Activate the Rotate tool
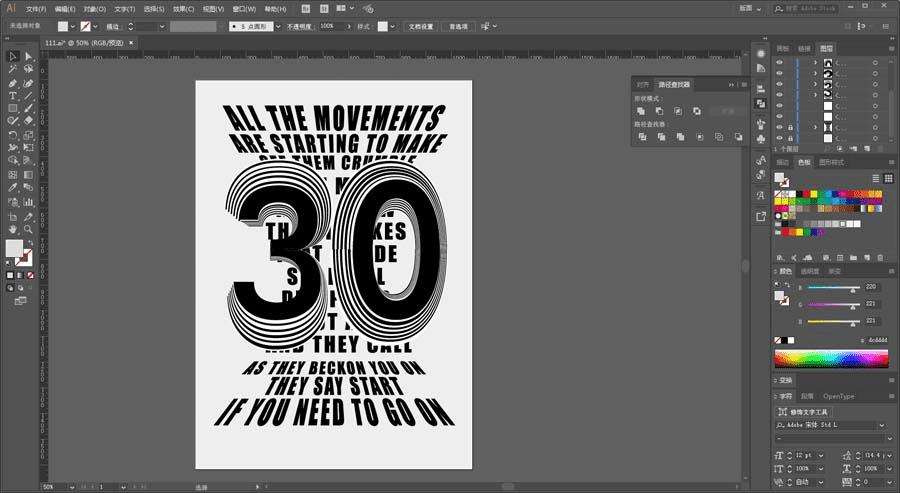900x493 pixels. 13,134
